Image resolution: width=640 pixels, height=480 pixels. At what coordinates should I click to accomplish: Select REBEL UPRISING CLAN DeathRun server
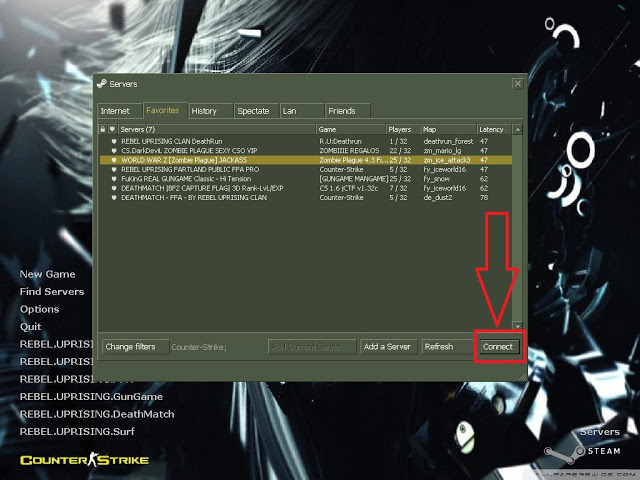coord(305,141)
